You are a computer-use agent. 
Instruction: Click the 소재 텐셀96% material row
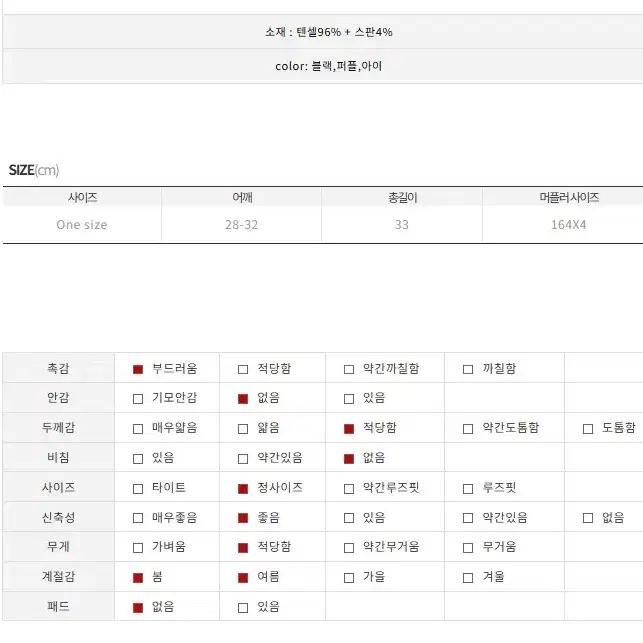323,32
